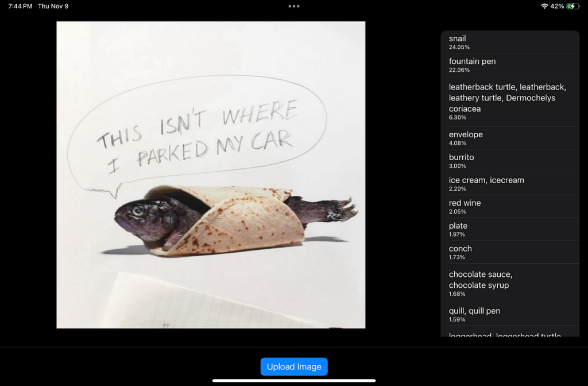This screenshot has width=588, height=386.
Task: Select the ice cream prediction row
Action: click(510, 184)
